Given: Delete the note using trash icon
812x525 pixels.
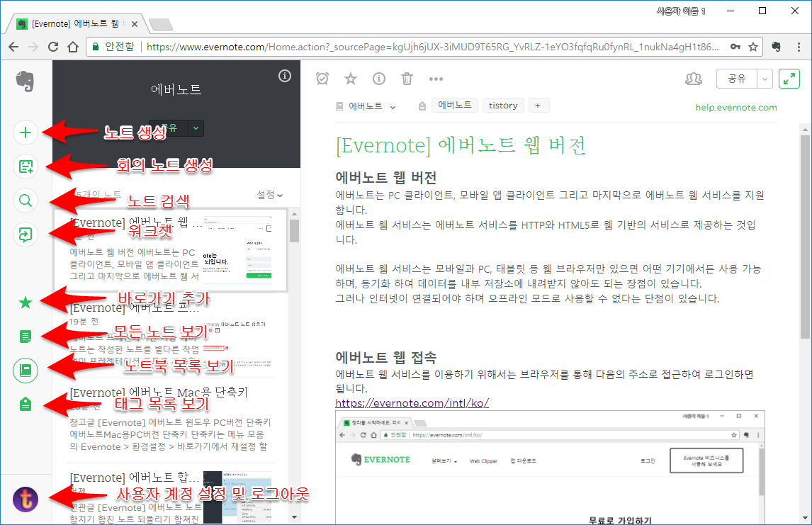Looking at the screenshot, I should click(407, 79).
